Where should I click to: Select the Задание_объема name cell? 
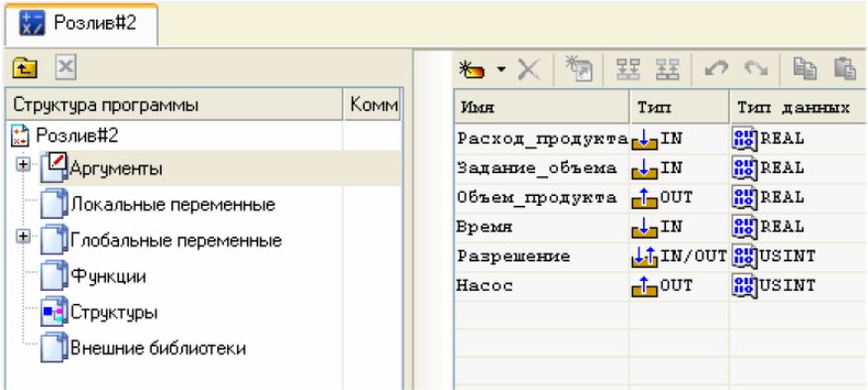point(542,168)
